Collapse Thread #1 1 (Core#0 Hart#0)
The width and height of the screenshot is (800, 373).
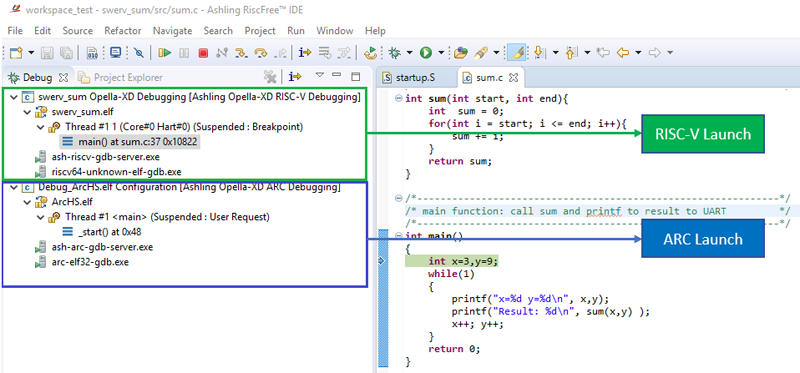click(x=41, y=126)
